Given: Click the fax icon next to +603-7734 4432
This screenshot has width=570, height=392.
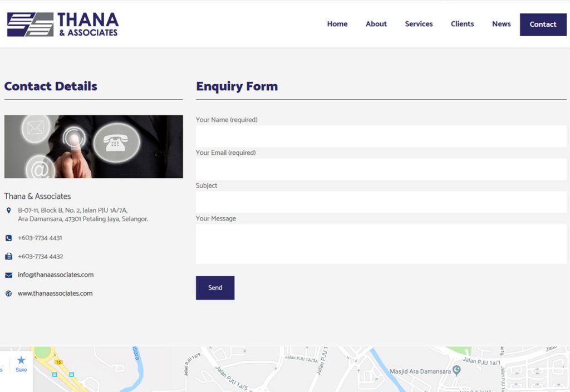Looking at the screenshot, I should 8,257.
